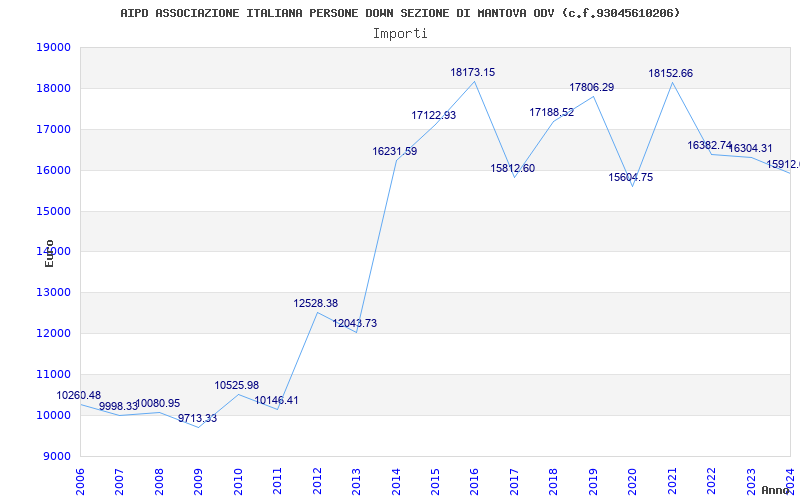Click the 2022 x-axis year label
The width and height of the screenshot is (800, 500).
tap(711, 482)
